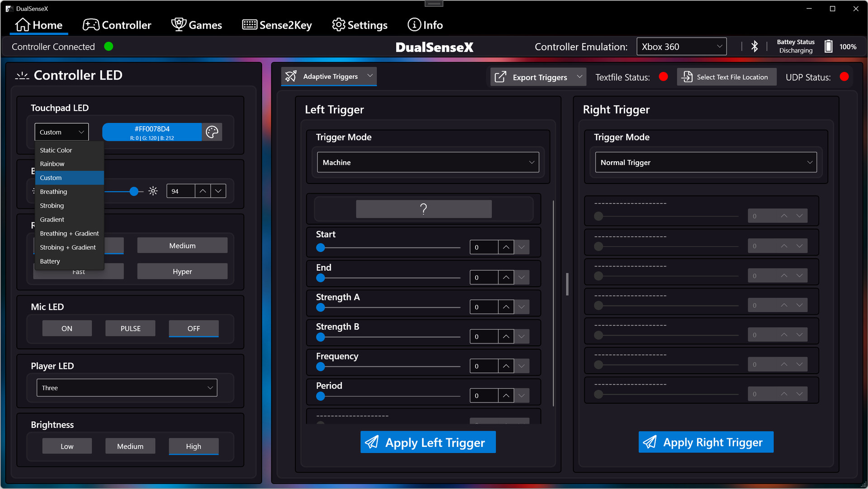Click the battery level icon
Image resolution: width=868 pixels, height=489 pixels.
828,47
